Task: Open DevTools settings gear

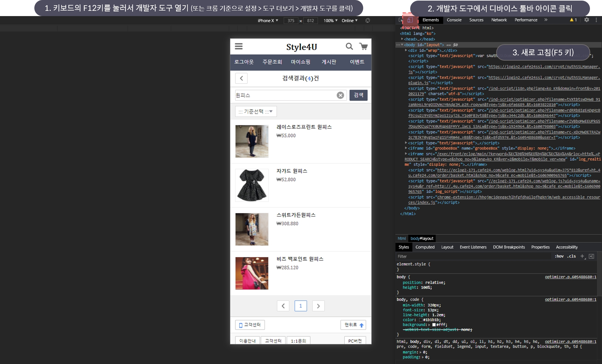Action: click(587, 20)
